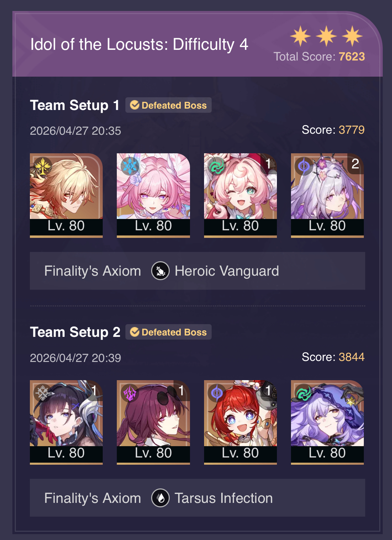Click the Physical element icon in Team Setup 2
The image size is (392, 540).
click(x=43, y=393)
